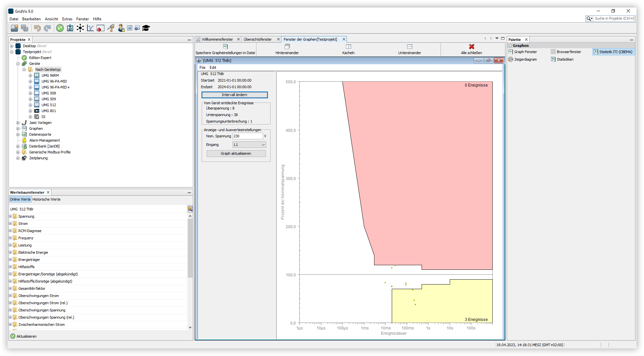Click the green synchronize devices icon
644x356 pixels.
tap(60, 28)
